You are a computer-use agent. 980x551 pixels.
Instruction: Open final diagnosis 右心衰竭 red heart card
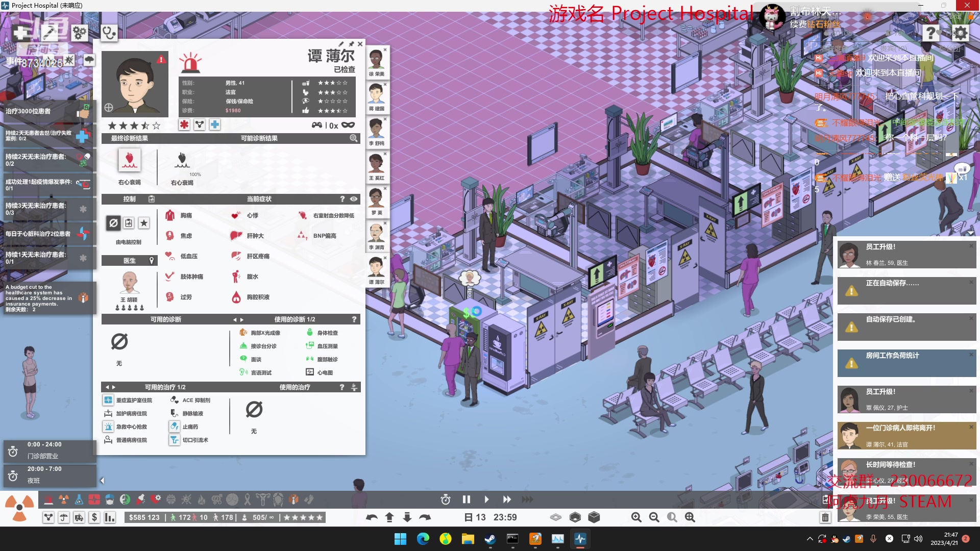129,160
